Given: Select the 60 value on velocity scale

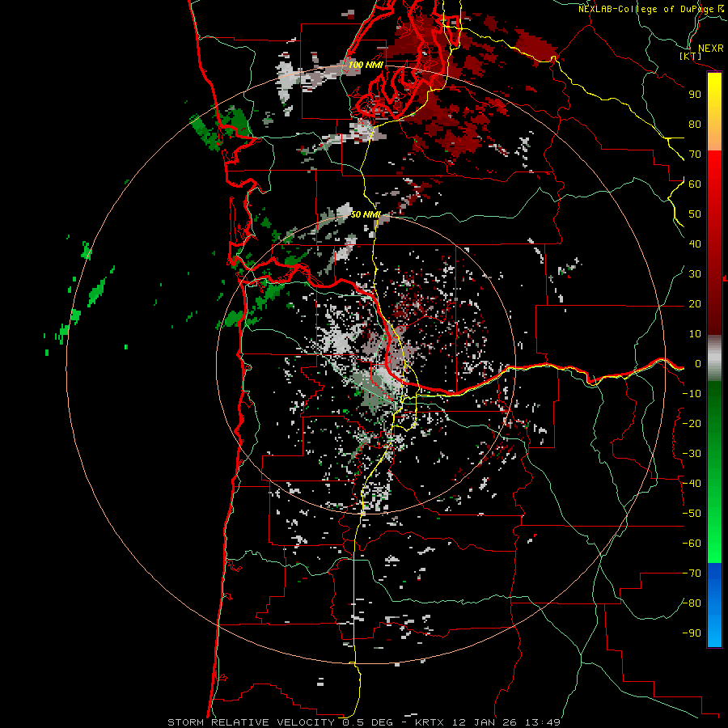Looking at the screenshot, I should 695,184.
